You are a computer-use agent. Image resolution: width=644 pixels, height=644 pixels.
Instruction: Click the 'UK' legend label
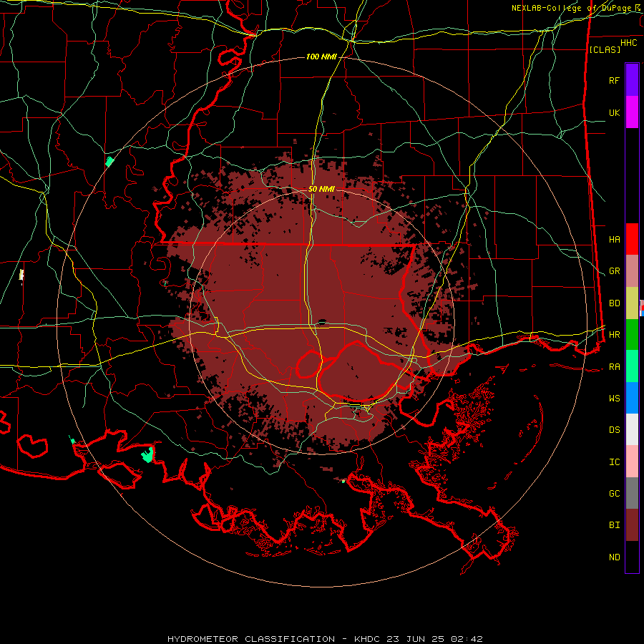tap(614, 112)
